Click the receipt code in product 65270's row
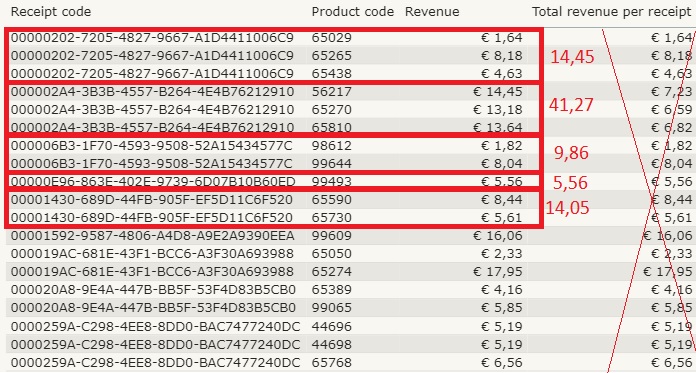This screenshot has width=696, height=373. 152,109
